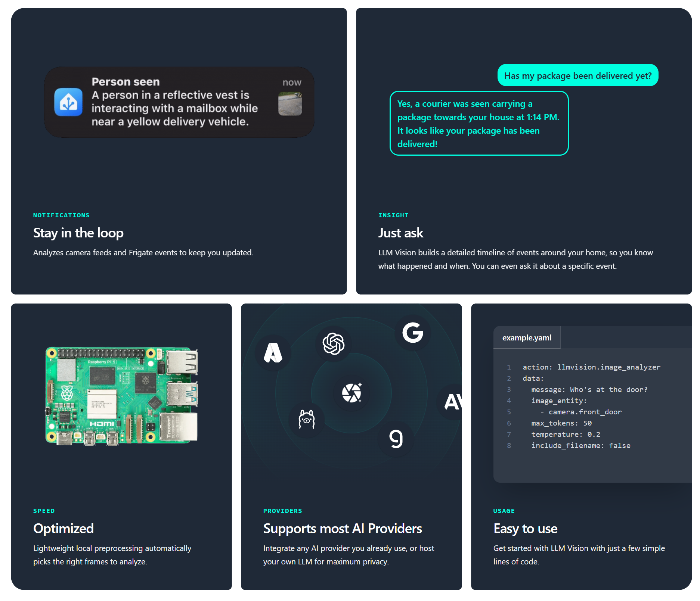Click 'LLM Vision builds a detailed timeline' paragraph
The width and height of the screenshot is (700, 601).
(515, 259)
